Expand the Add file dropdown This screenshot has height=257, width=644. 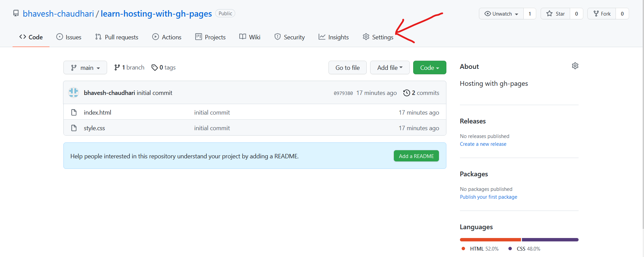click(390, 67)
